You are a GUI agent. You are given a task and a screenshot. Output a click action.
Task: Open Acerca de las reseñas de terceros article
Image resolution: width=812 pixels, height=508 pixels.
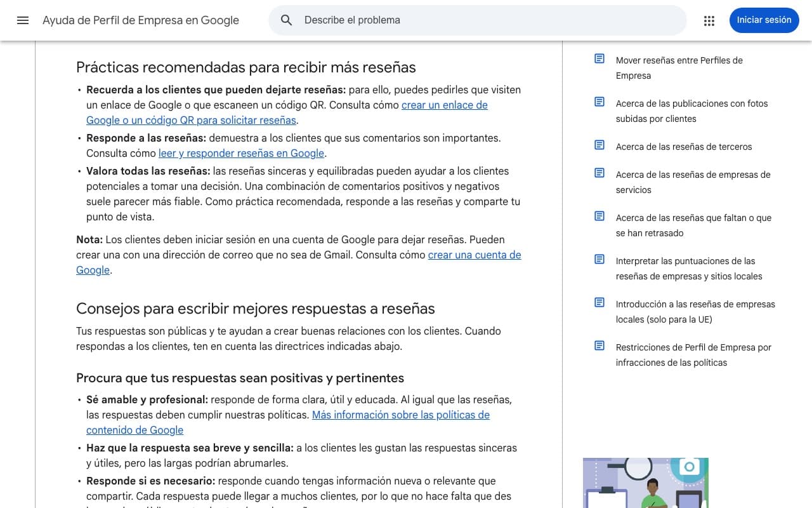(x=684, y=147)
